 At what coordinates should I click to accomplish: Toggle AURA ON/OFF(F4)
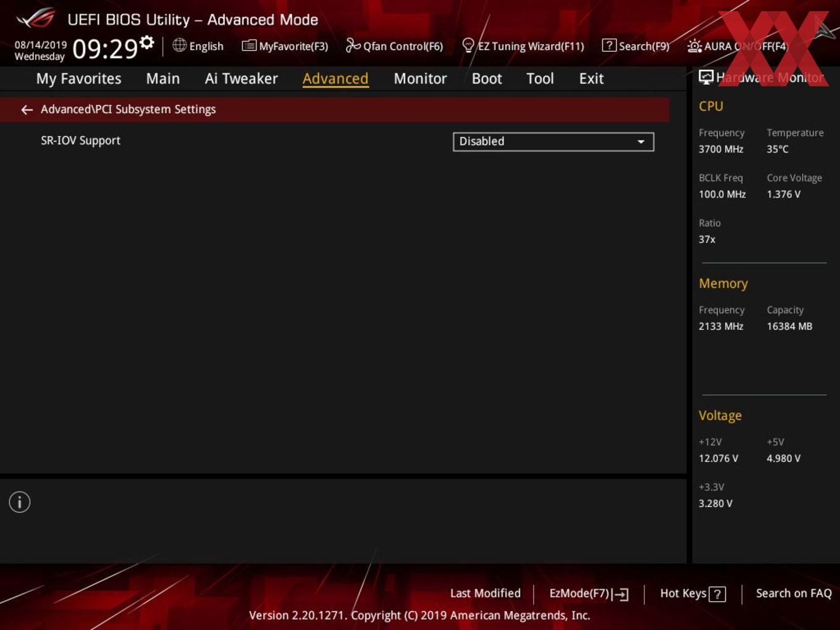(x=737, y=46)
